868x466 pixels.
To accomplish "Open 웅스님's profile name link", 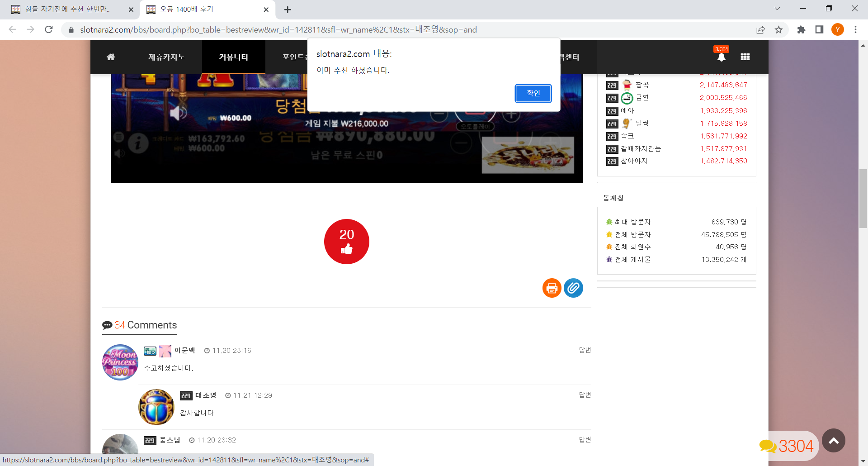I will (x=170, y=440).
